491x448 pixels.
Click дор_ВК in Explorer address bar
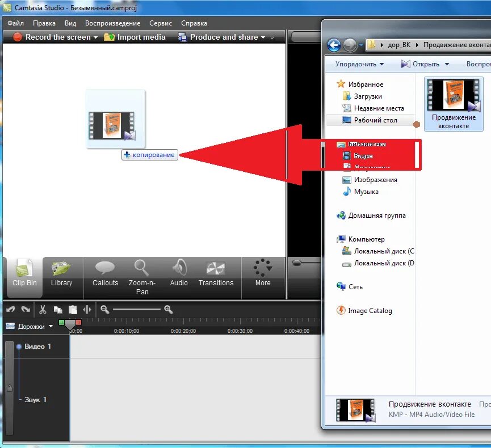click(399, 45)
